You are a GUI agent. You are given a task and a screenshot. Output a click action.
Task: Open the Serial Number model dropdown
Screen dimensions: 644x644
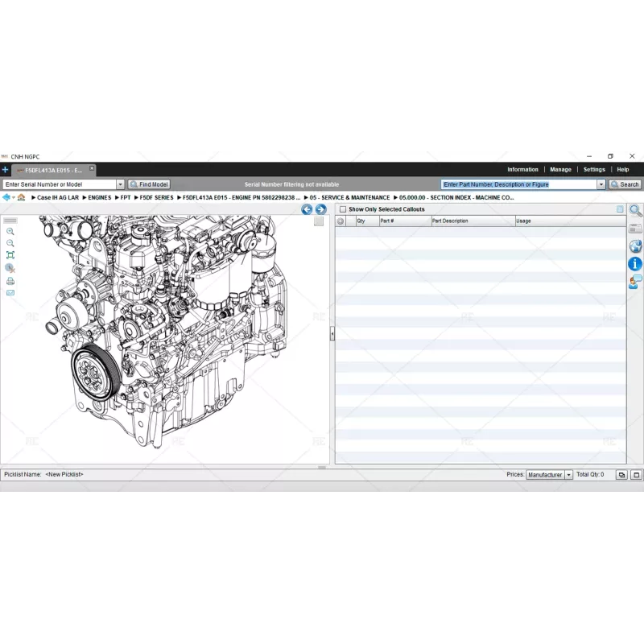[119, 184]
